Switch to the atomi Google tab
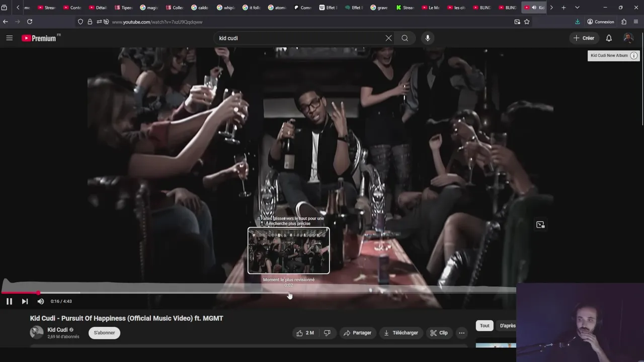Image resolution: width=644 pixels, height=362 pixels. point(277,8)
